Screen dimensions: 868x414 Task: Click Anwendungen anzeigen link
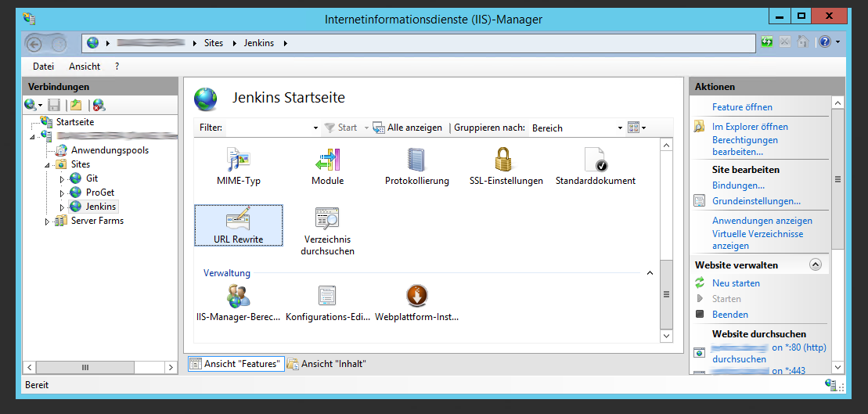tap(762, 220)
